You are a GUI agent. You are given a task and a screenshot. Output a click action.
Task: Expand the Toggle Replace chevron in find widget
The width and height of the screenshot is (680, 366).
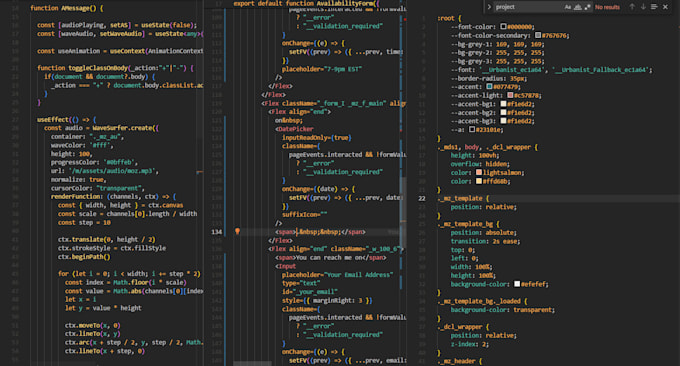point(489,7)
